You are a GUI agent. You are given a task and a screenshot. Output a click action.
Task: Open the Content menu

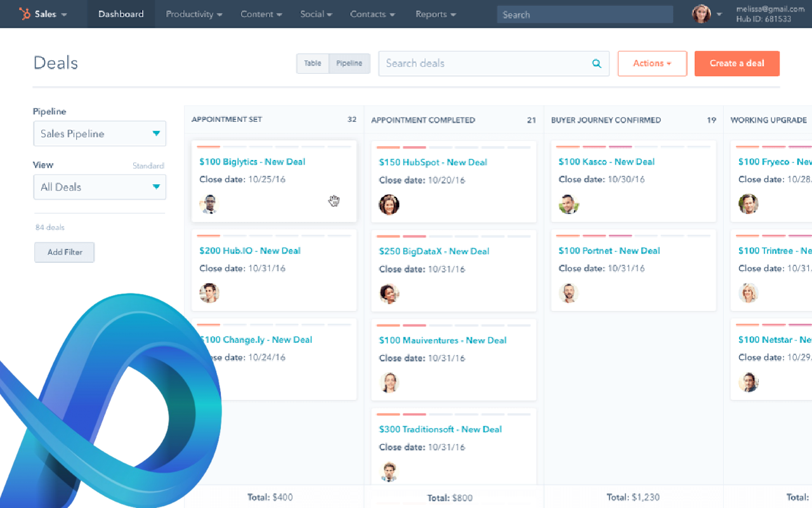(261, 14)
